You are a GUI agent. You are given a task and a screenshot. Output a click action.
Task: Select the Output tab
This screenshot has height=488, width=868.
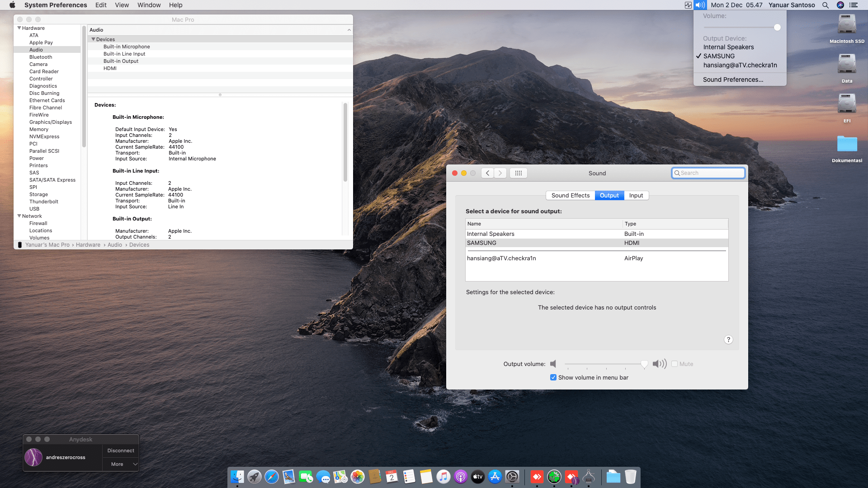click(609, 196)
